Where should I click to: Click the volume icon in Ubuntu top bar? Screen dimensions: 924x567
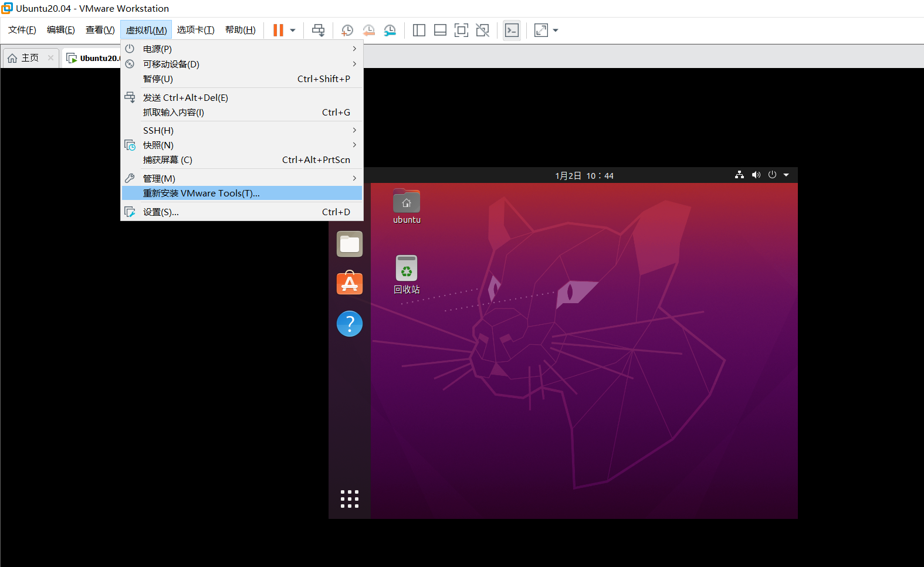[756, 175]
